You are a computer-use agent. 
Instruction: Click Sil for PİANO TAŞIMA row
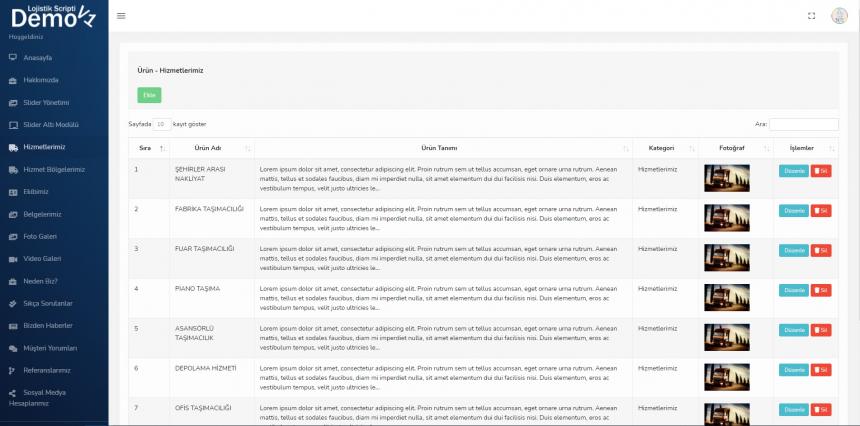tap(820, 290)
